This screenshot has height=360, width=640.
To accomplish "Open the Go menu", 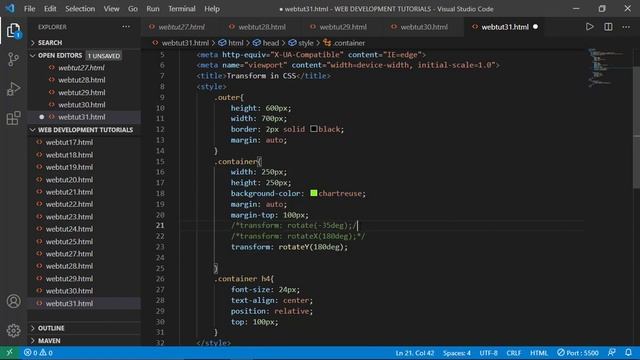I will (x=133, y=9).
